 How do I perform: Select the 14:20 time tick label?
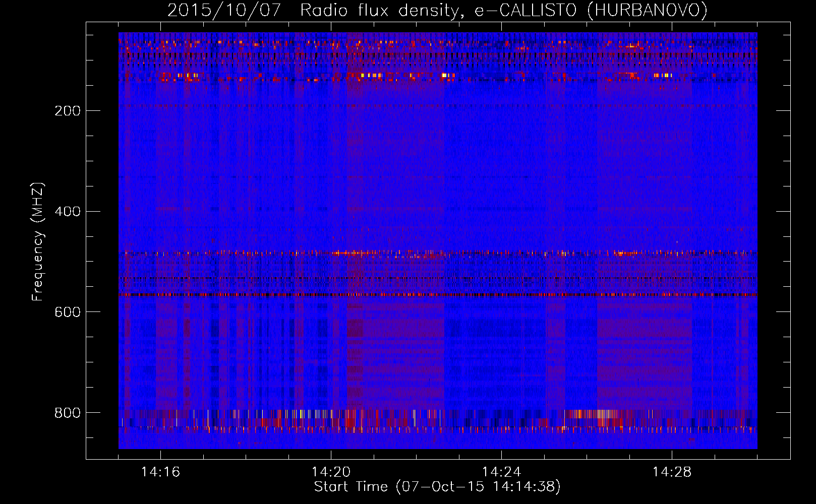331,472
